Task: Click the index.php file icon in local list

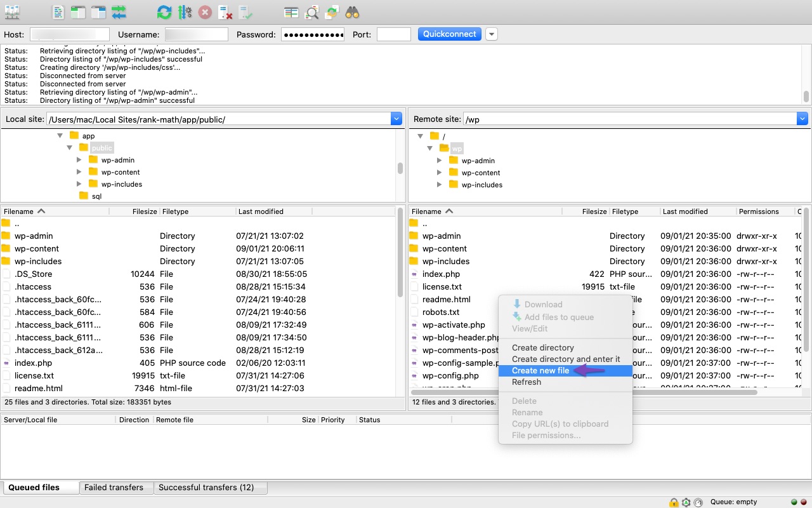Action: pyautogui.click(x=6, y=363)
